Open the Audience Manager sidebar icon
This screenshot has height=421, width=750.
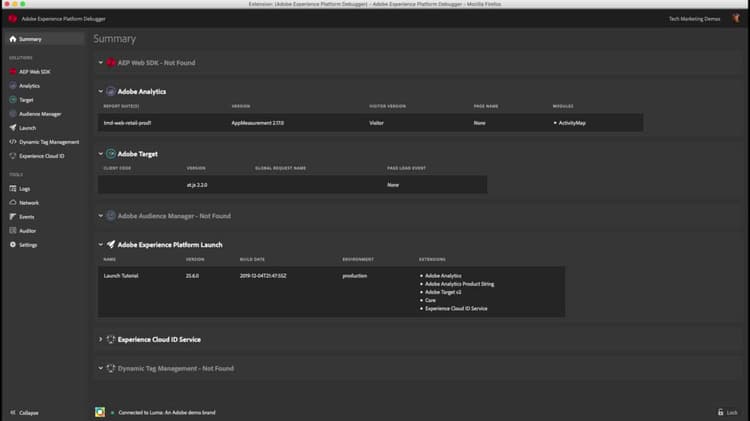click(x=13, y=114)
